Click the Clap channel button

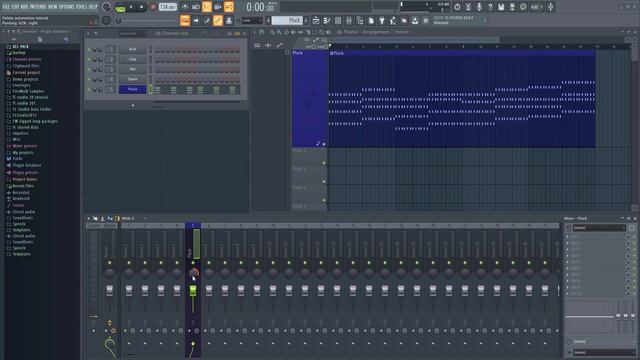tap(132, 60)
